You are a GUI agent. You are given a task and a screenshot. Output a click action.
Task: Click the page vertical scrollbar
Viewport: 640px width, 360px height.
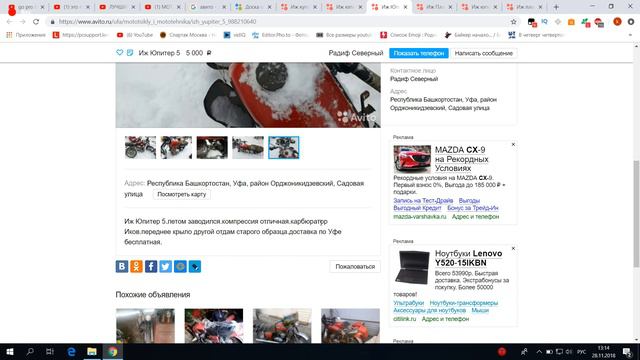coord(636,214)
